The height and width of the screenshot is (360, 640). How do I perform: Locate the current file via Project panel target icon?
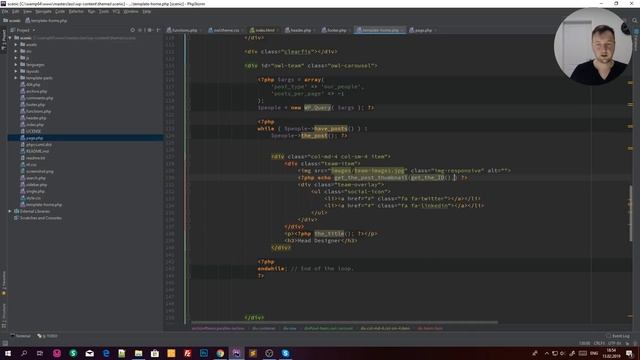[133, 30]
